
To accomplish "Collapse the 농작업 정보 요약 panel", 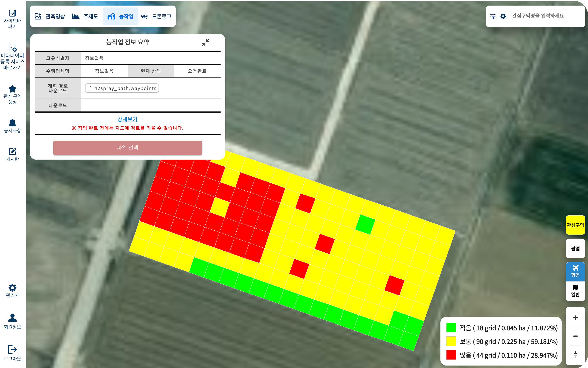I will pos(206,42).
